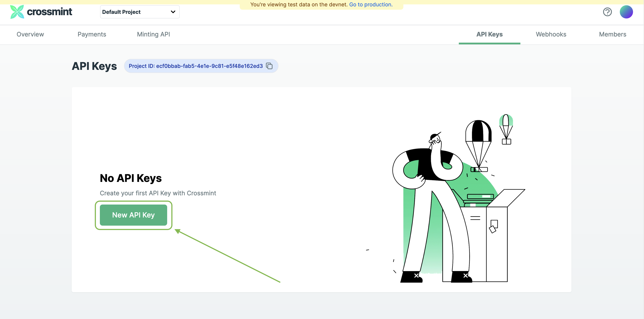Switch to the Webhooks tab
644x319 pixels.
coord(551,34)
